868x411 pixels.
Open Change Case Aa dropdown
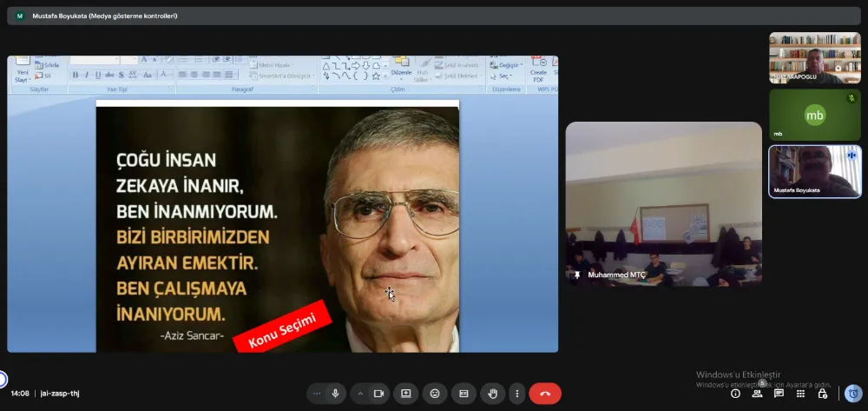148,75
